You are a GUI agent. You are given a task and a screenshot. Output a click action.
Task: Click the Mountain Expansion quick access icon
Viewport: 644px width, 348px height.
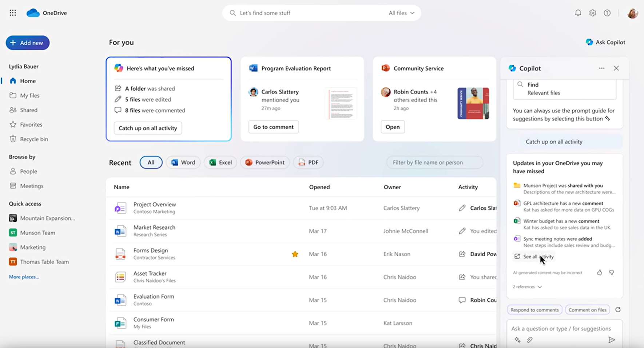point(13,218)
